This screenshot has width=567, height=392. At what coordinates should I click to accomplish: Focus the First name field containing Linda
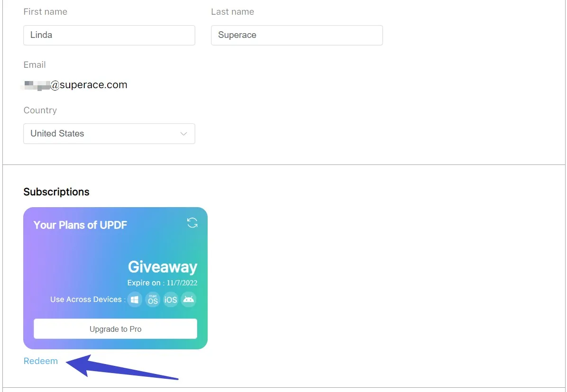click(x=109, y=35)
